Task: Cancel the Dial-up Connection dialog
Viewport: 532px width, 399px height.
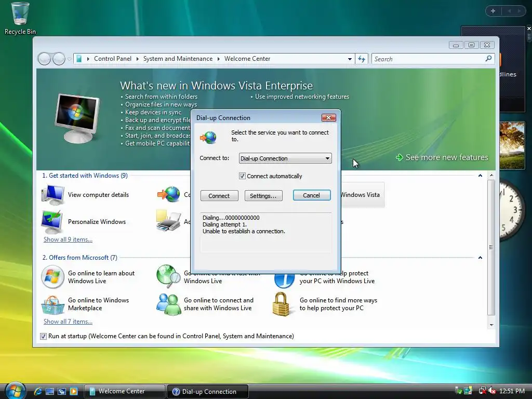Action: click(312, 195)
